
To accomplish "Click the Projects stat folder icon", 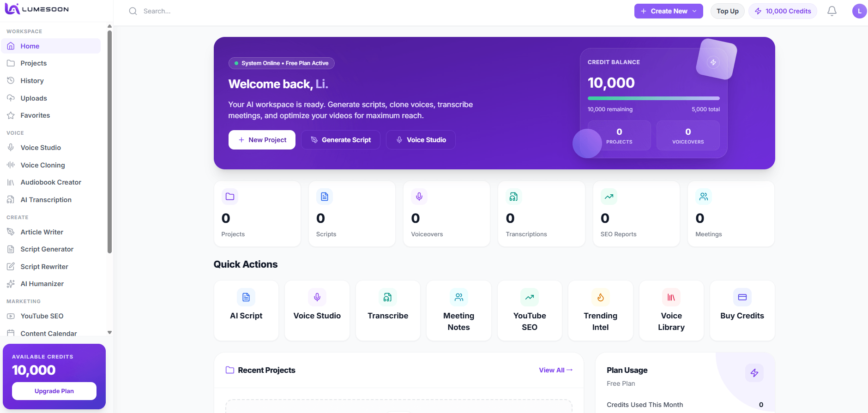I will (x=230, y=197).
